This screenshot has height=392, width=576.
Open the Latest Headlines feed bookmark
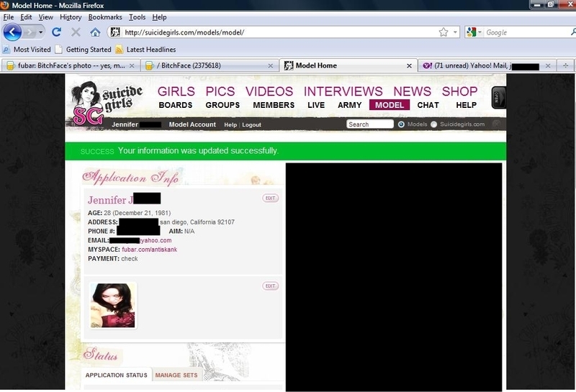[x=146, y=49]
